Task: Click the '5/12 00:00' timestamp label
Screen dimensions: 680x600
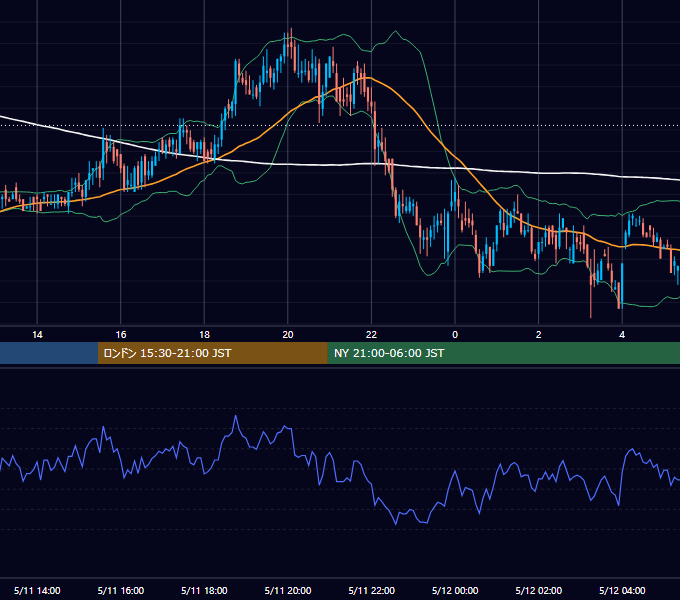Action: [455, 590]
